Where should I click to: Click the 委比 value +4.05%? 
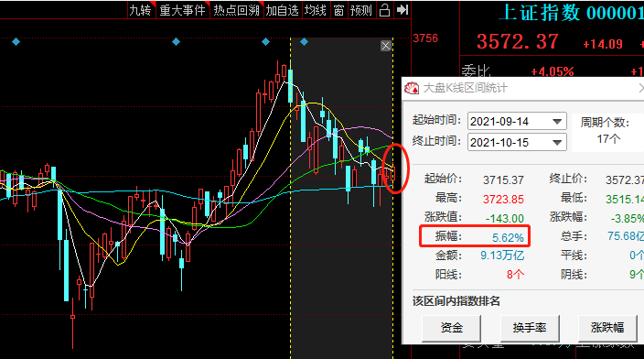[x=552, y=71]
